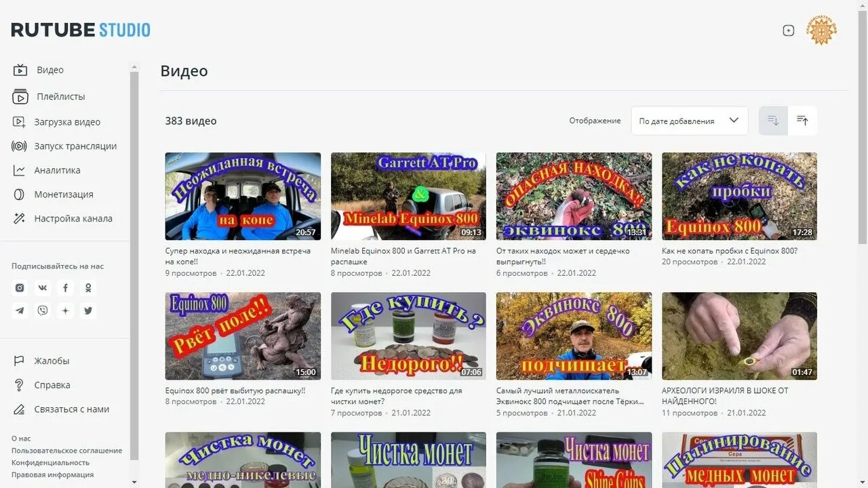The height and width of the screenshot is (488, 868).
Task: Click the Отображение label
Action: 595,121
